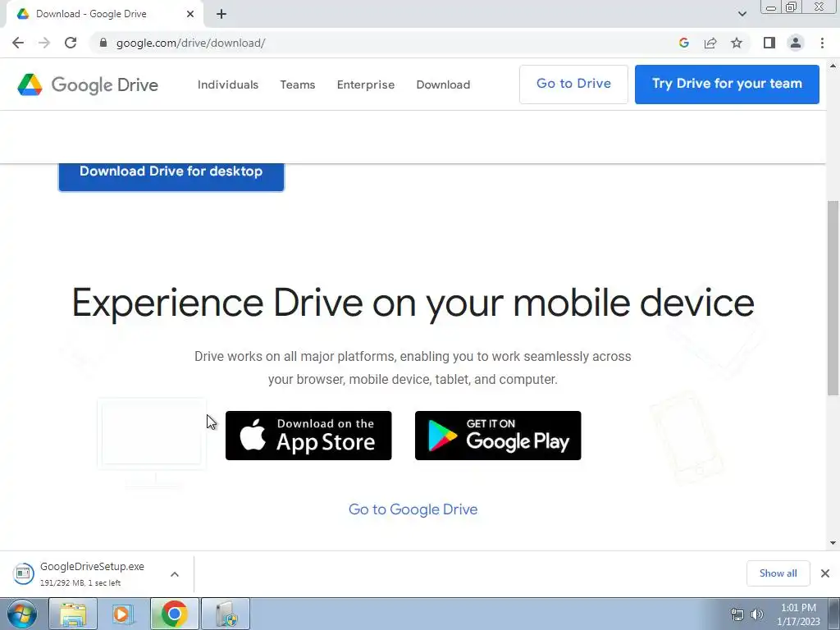Click Show all downloads button
Viewport: 840px width, 630px height.
point(778,573)
